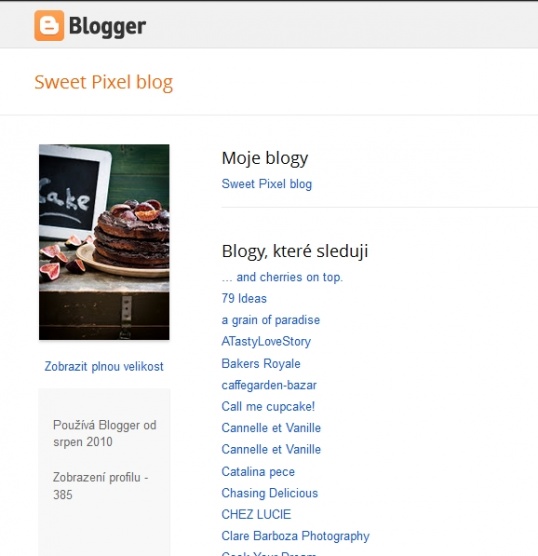The image size is (538, 556).
Task: Open the Bakers Royale blog link
Action: point(261,363)
